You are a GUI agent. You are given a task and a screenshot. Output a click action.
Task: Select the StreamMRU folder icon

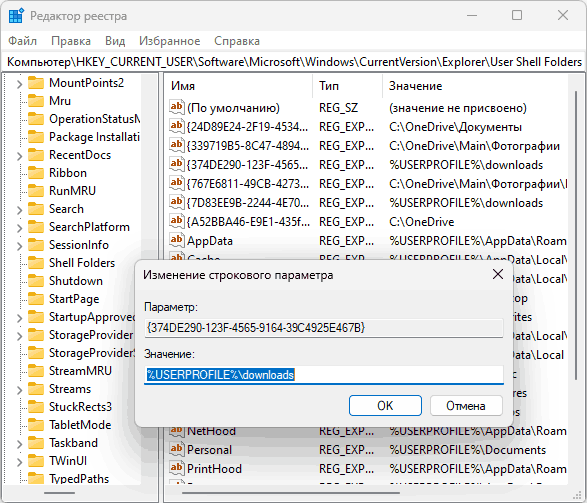coord(36,371)
